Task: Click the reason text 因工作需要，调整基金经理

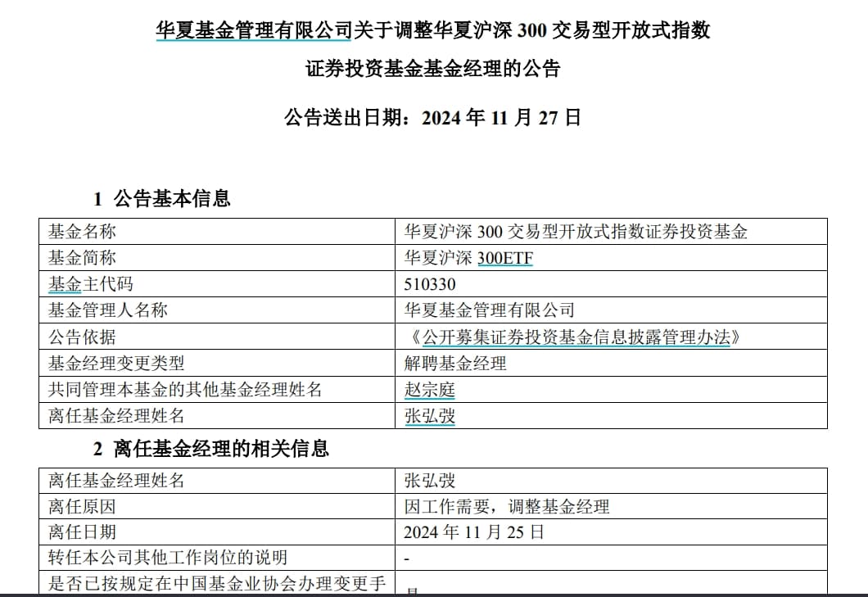Action: 507,506
